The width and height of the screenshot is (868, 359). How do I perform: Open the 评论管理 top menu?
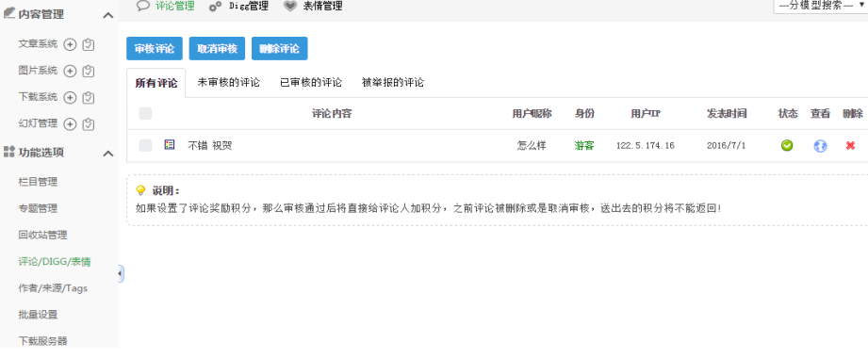pyautogui.click(x=175, y=6)
